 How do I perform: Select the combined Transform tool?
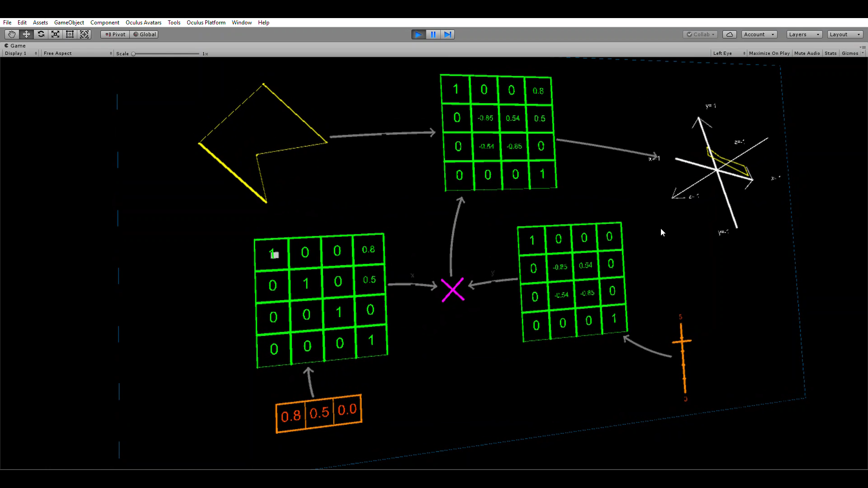pyautogui.click(x=84, y=34)
